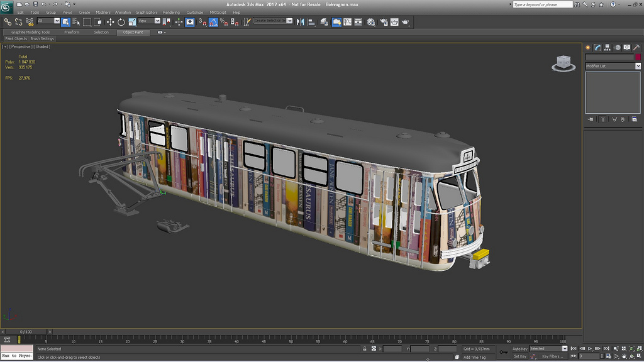Screen dimensions: 644x362
Task: Open the reference coordinate system View dropdown
Action: coord(157,21)
